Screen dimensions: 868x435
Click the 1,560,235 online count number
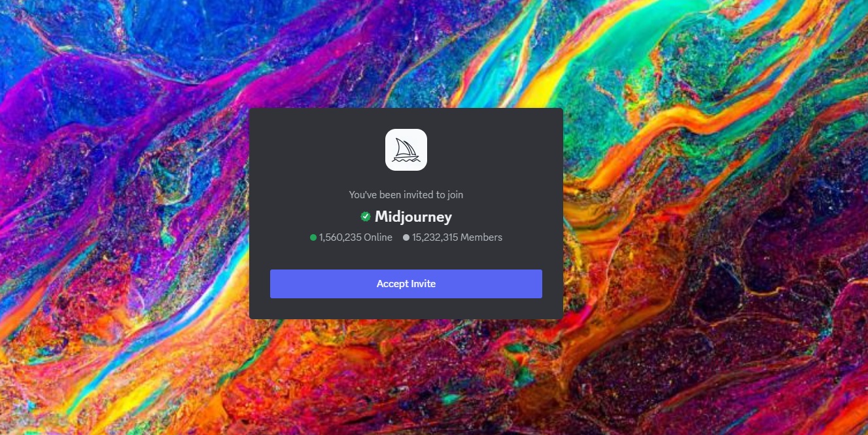pyautogui.click(x=340, y=237)
